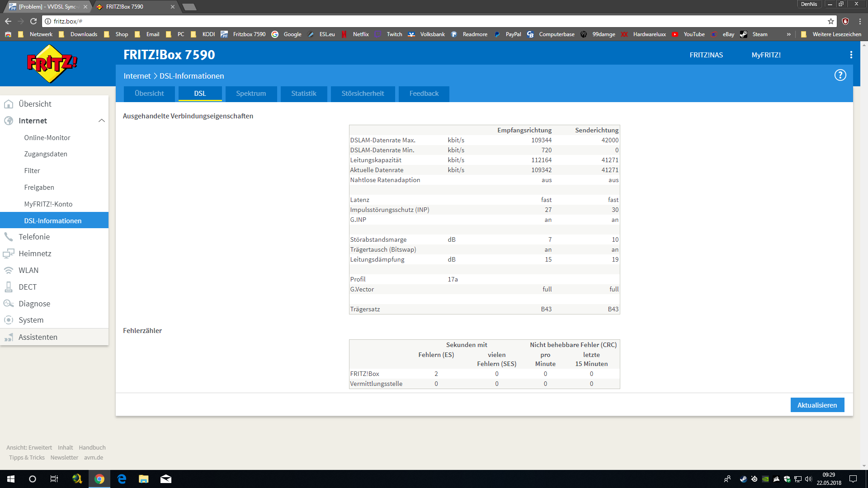Image resolution: width=868 pixels, height=488 pixels.
Task: Click the Übersicht home icon in sidebar
Action: coord(9,104)
